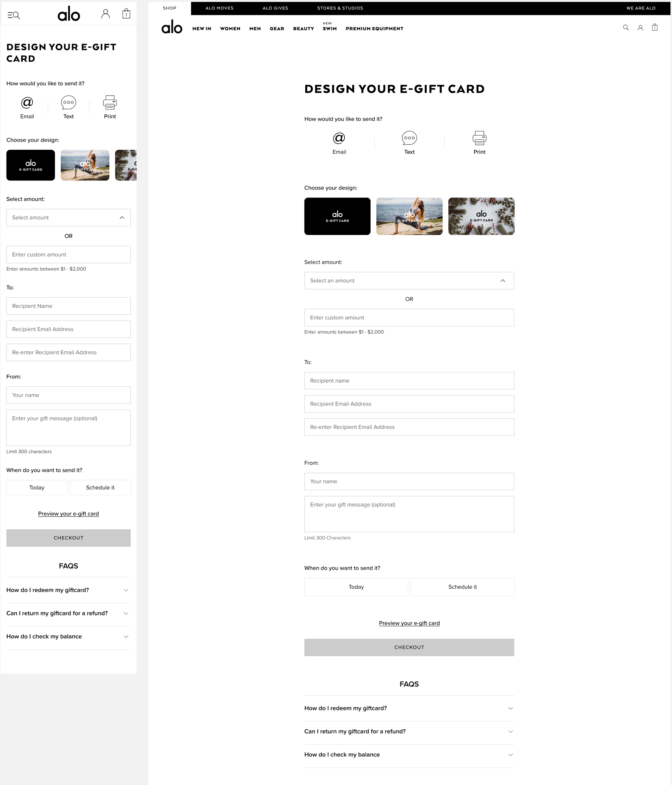Image resolution: width=672 pixels, height=785 pixels.
Task: Open the mobile hamburger search menu icon
Action: click(14, 15)
